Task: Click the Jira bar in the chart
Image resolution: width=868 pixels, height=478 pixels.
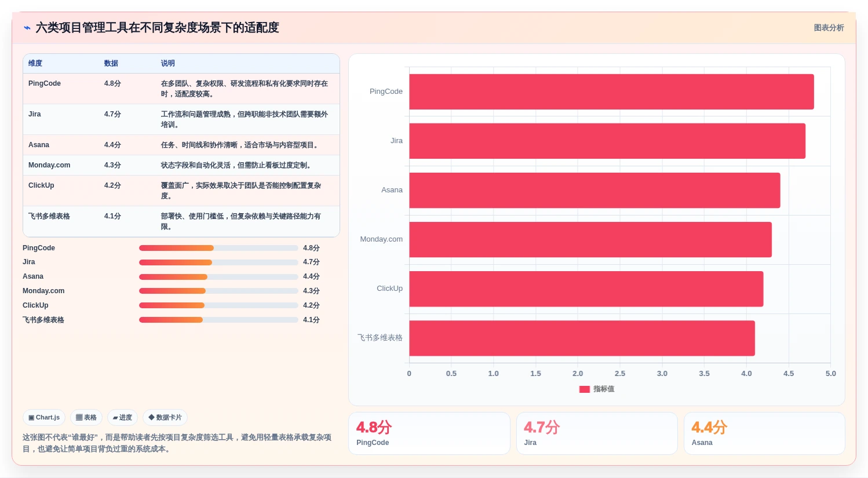Action: point(607,141)
